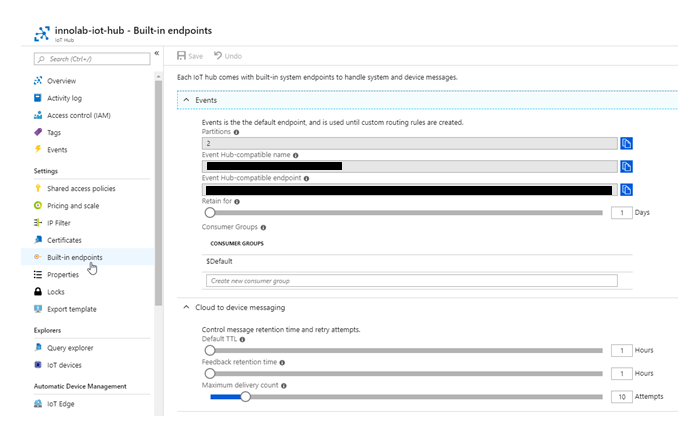Click info icon beside Feedback retention time
Viewport: 700px width, 438px height.
click(282, 363)
